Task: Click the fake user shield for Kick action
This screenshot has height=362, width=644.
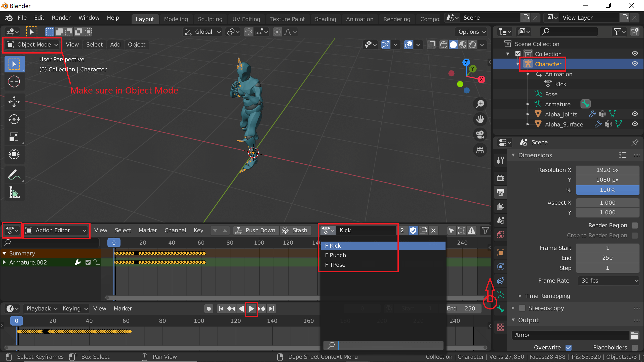Action: (x=413, y=230)
